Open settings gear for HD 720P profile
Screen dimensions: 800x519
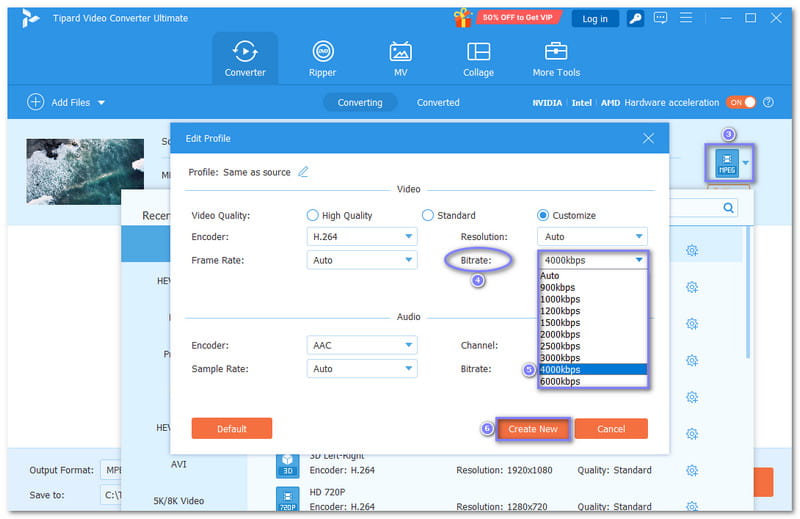pyautogui.click(x=692, y=506)
